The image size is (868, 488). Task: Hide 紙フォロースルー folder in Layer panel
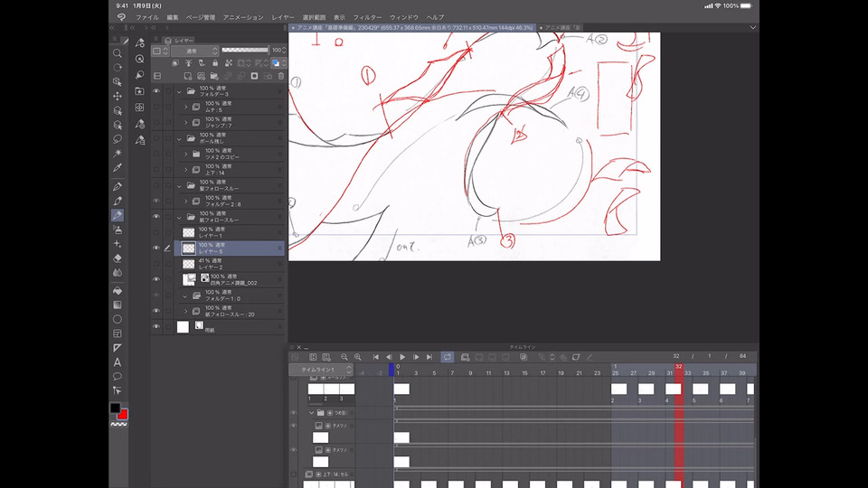tap(156, 216)
